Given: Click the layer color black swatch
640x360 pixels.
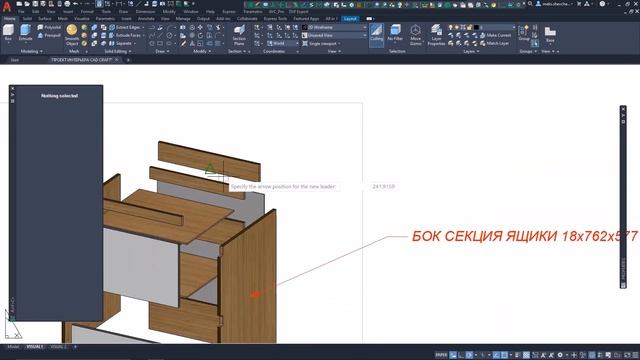Looking at the screenshot, I should [476, 27].
